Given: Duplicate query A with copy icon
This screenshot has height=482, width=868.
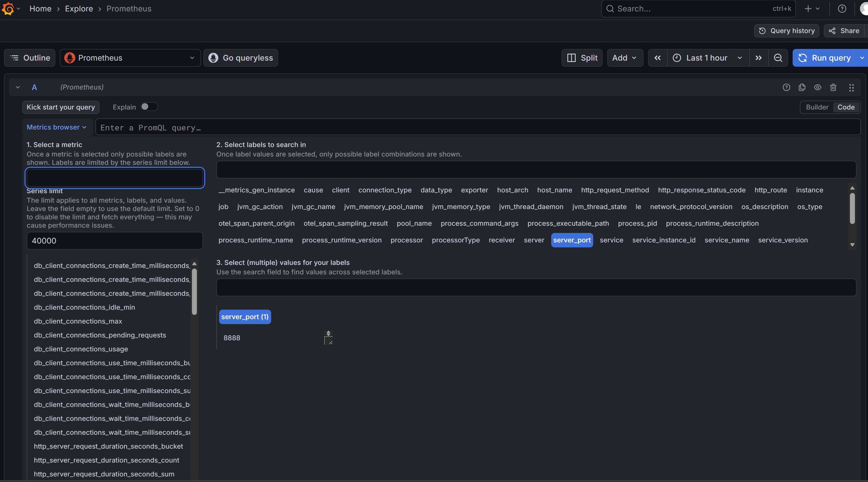Looking at the screenshot, I should click(802, 88).
